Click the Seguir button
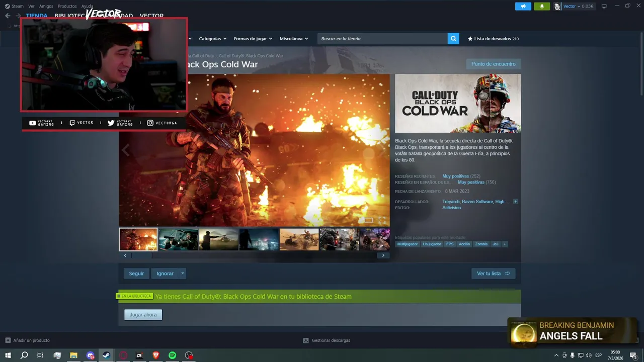Viewport: 644px width, 362px height. [136, 274]
